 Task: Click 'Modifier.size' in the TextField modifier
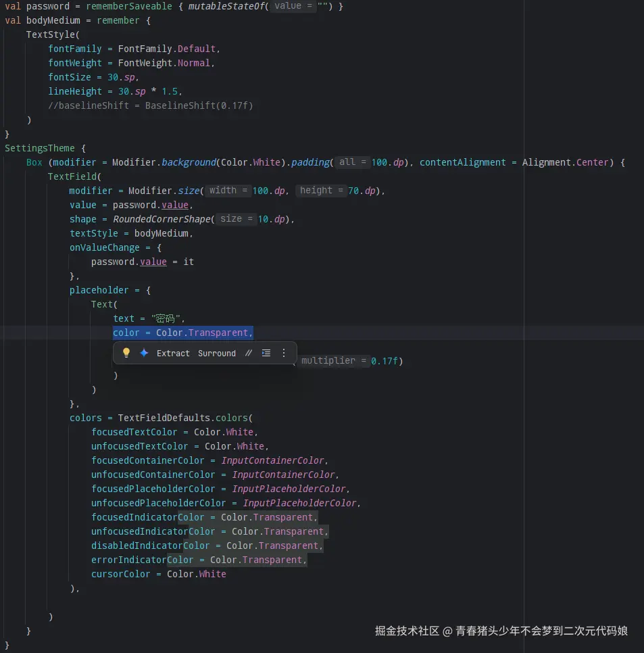click(x=164, y=191)
